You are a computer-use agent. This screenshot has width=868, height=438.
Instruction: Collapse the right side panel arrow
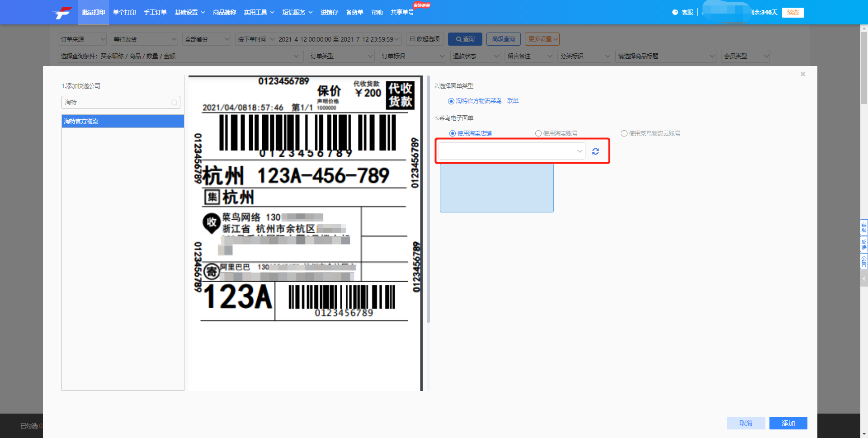pos(864,279)
